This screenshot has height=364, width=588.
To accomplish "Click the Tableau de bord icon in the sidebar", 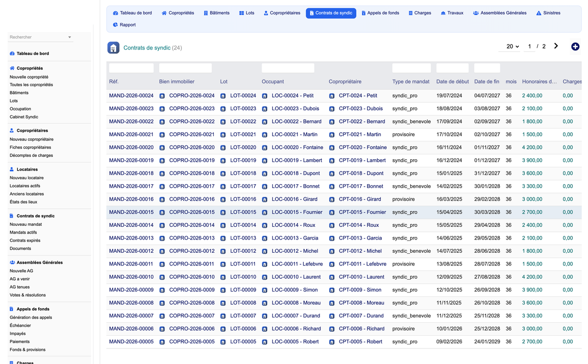I will pyautogui.click(x=12, y=53).
